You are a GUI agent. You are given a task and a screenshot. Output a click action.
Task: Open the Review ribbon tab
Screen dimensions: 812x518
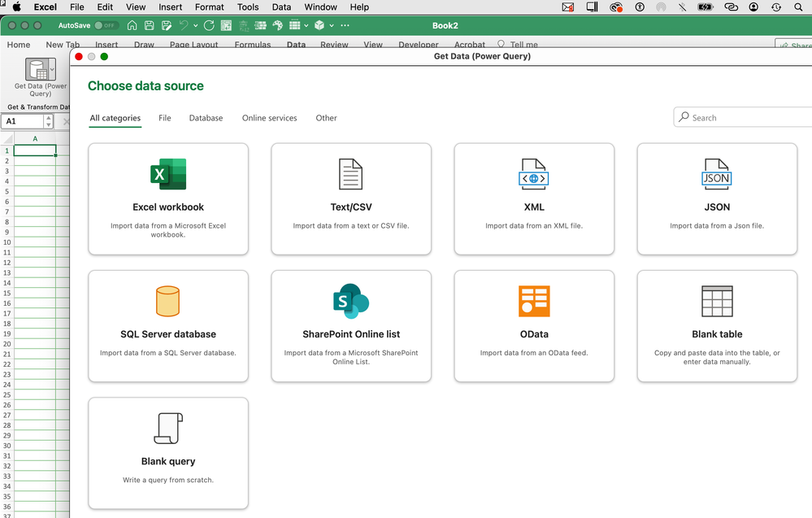[334, 45]
